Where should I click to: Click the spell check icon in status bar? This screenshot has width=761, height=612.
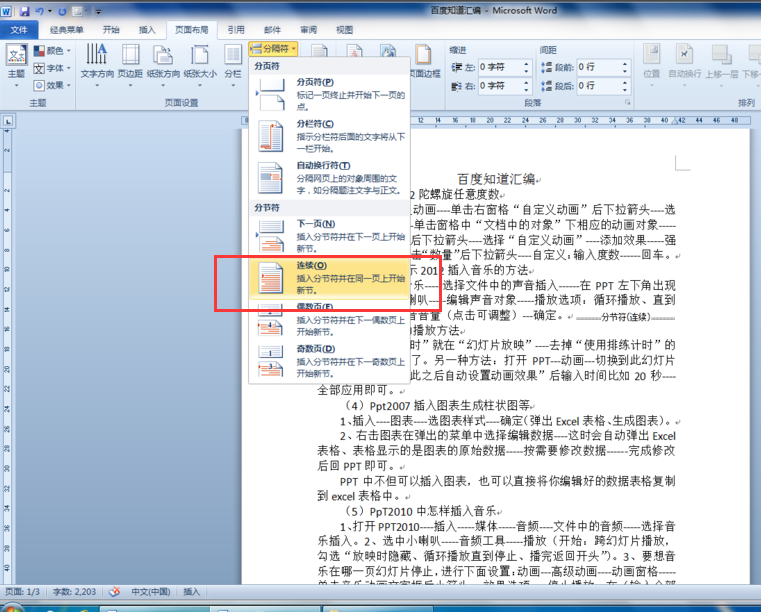pyautogui.click(x=114, y=592)
